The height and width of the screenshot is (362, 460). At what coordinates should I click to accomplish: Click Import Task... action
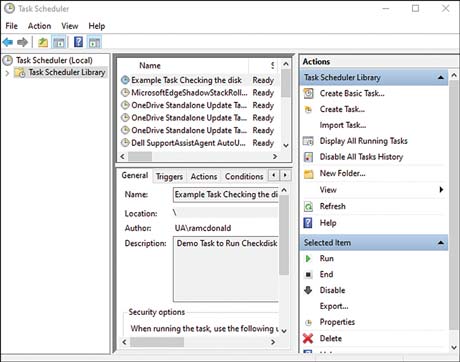pos(343,125)
